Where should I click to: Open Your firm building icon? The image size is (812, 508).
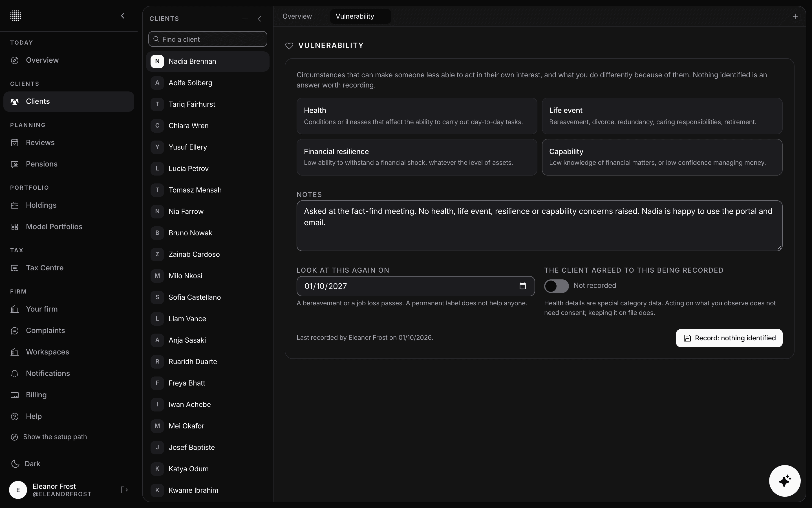click(14, 309)
